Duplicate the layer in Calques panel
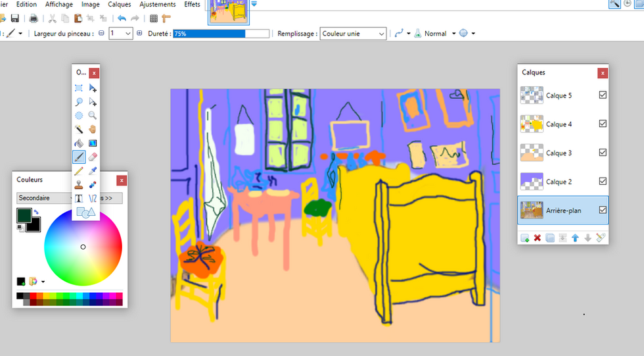644x356 pixels. 550,238
